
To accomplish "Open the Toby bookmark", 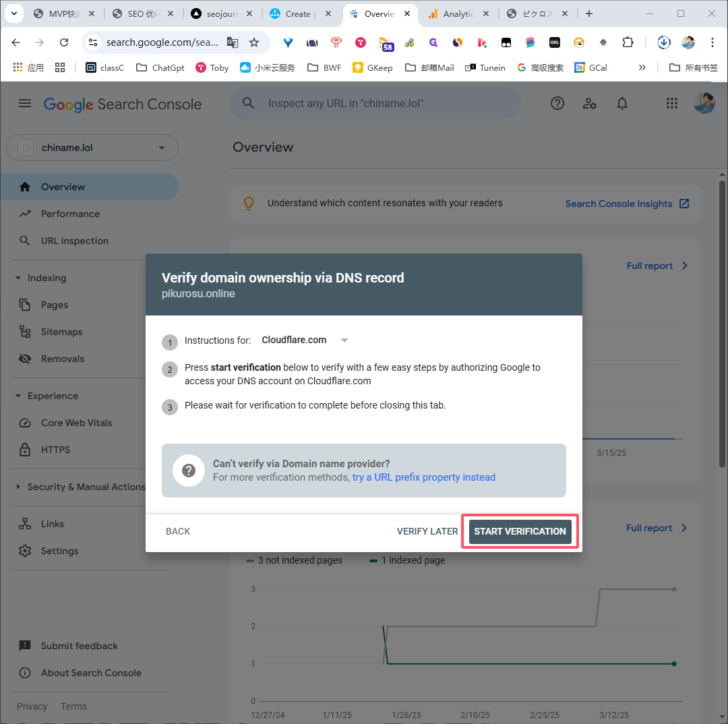I will (x=212, y=68).
